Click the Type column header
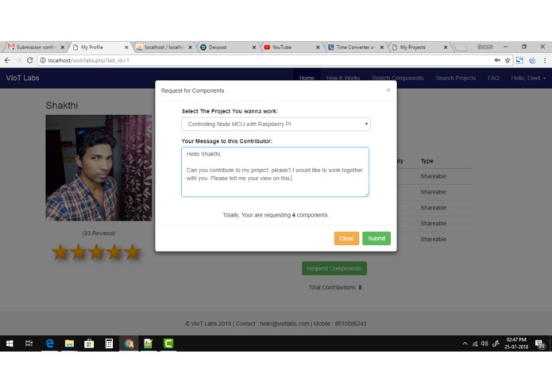The height and width of the screenshot is (392, 552). pos(427,160)
